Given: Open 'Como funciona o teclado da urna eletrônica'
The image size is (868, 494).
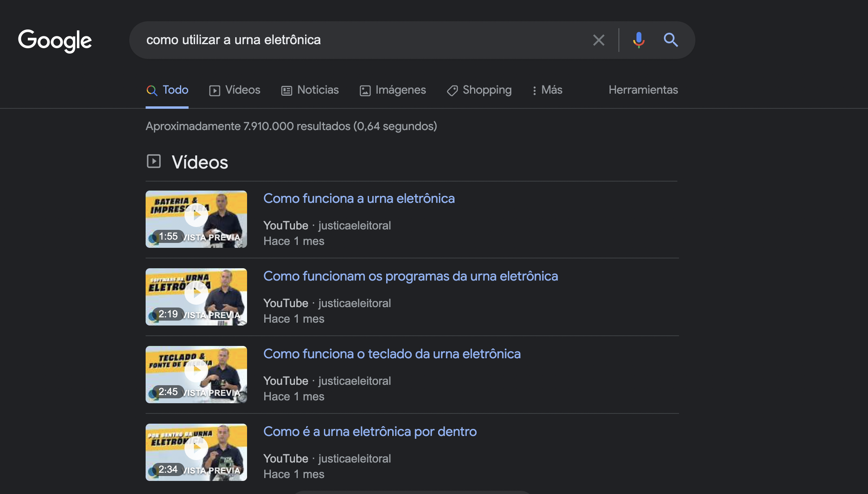Looking at the screenshot, I should [x=392, y=354].
